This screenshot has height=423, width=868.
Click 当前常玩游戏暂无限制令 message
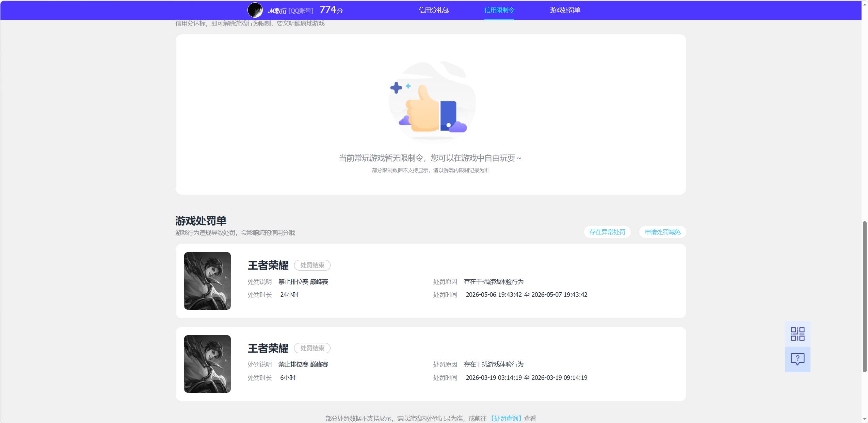[430, 158]
